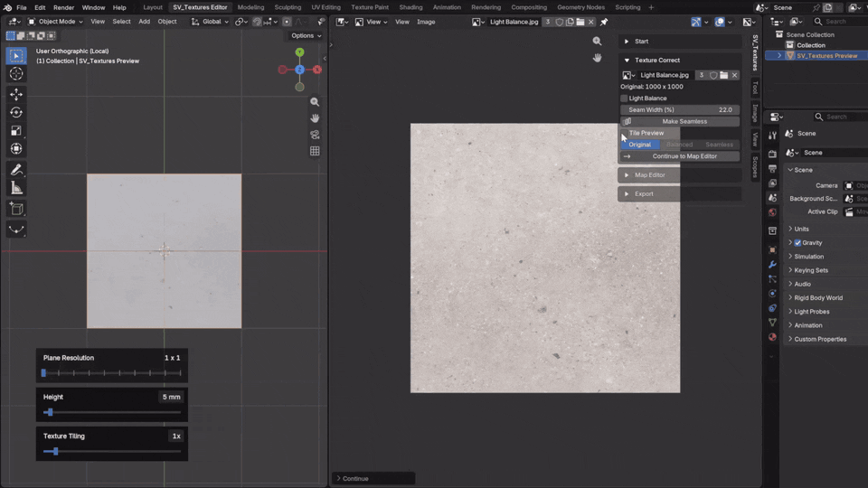The height and width of the screenshot is (488, 868).
Task: Open the Render menu
Action: pos(63,8)
